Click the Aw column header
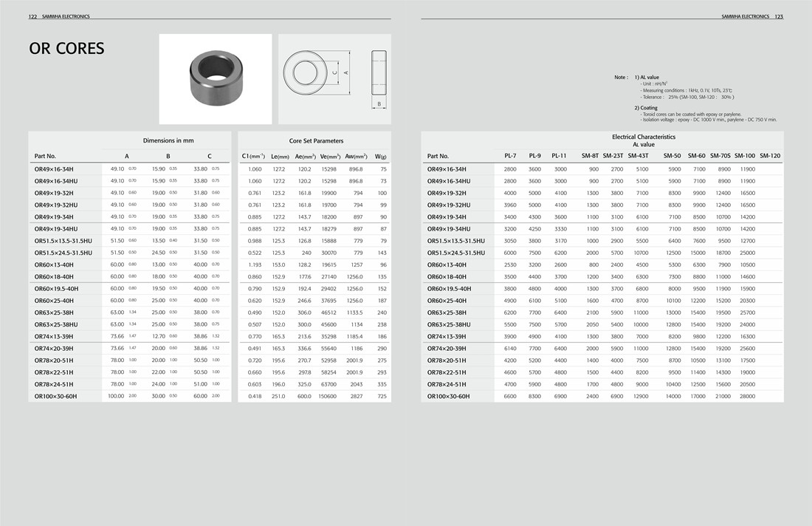 click(356, 156)
